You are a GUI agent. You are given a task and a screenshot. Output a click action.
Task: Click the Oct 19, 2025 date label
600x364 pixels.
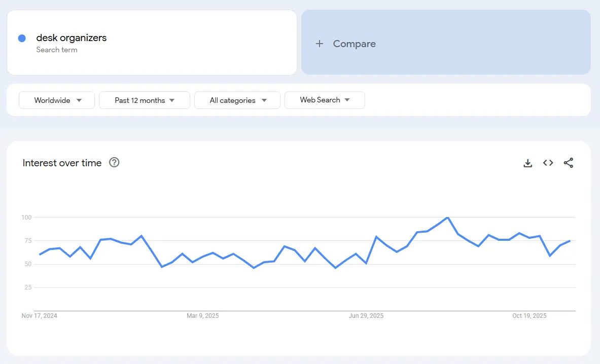(530, 316)
